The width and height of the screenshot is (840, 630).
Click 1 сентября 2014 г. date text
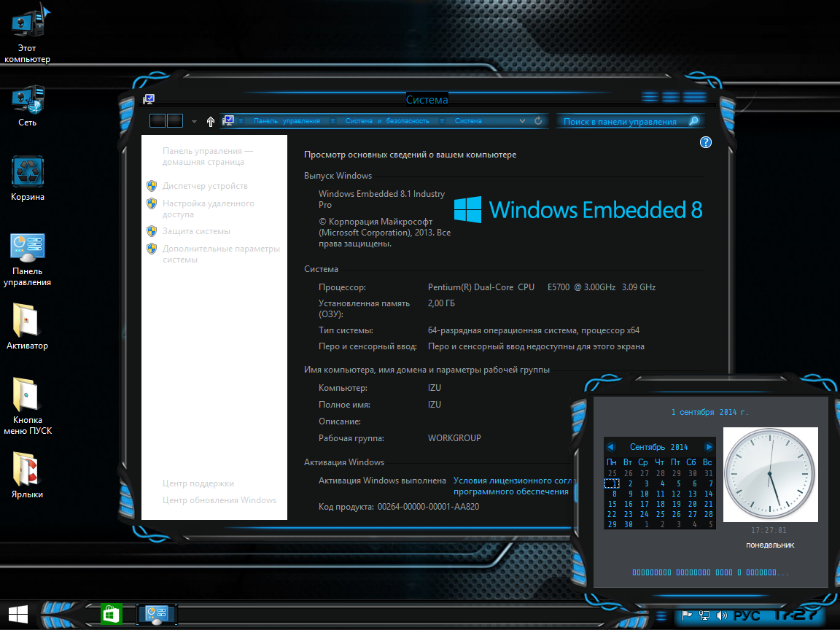pos(709,412)
